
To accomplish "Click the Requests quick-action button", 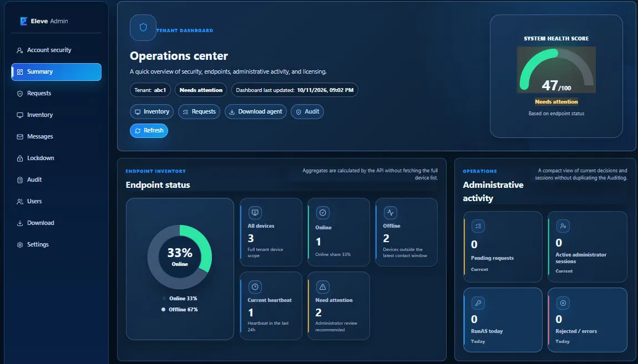I will (x=199, y=112).
